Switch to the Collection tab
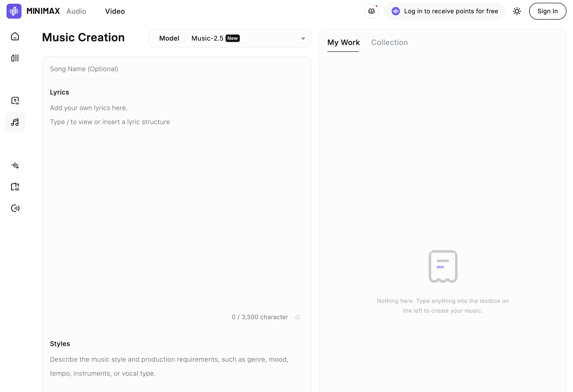 (x=389, y=42)
